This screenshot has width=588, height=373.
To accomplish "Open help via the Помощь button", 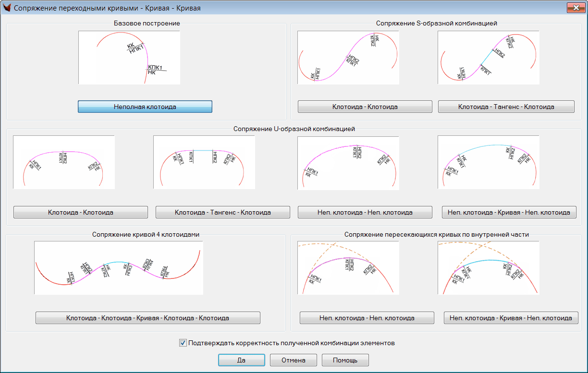I will [x=345, y=360].
